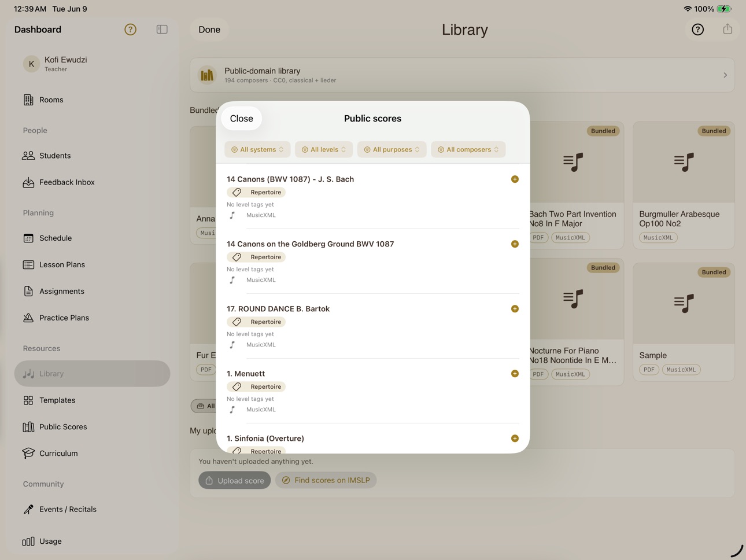746x560 pixels.
Task: Click Find scores on IMSLP
Action: click(x=326, y=480)
